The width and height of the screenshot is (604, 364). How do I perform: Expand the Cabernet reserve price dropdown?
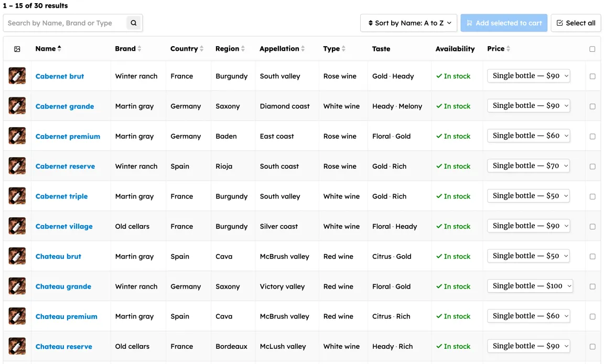click(528, 166)
